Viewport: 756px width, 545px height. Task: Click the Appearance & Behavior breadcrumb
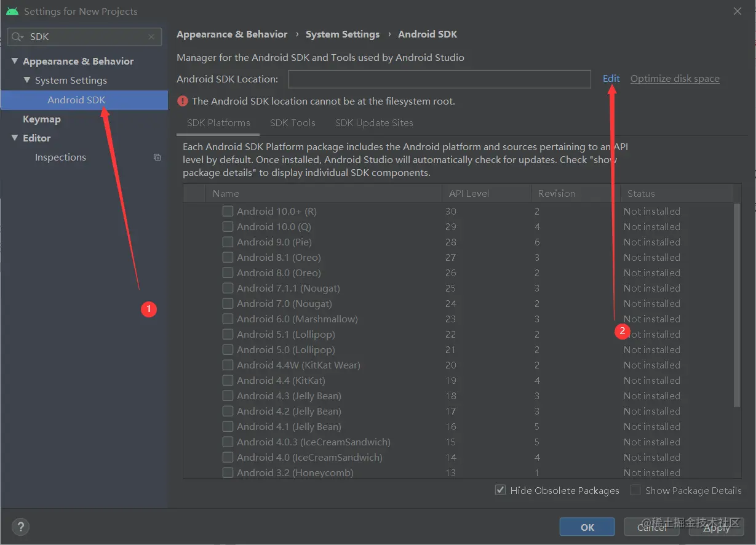point(232,34)
